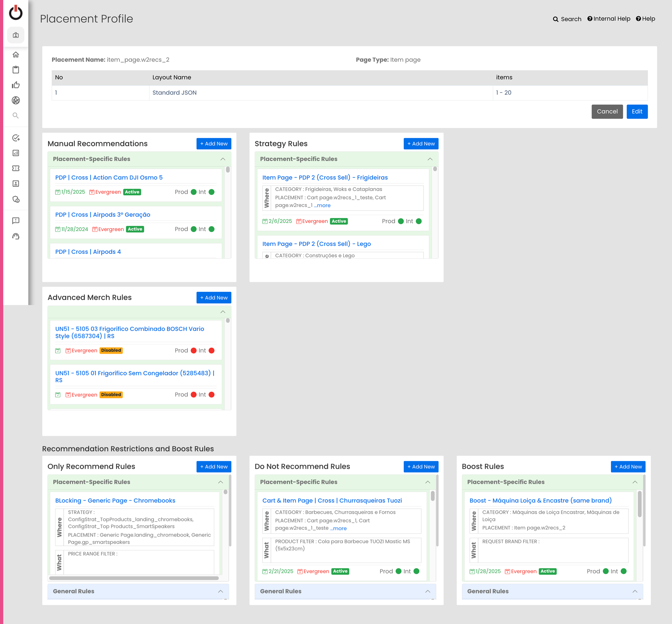Add new Strategy Rule
The width and height of the screenshot is (672, 624).
(x=421, y=143)
